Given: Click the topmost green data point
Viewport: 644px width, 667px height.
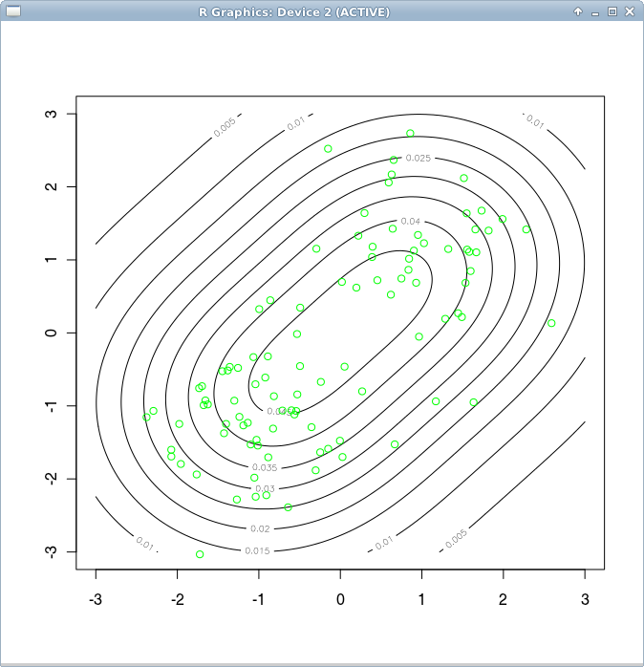Looking at the screenshot, I should pos(410,134).
